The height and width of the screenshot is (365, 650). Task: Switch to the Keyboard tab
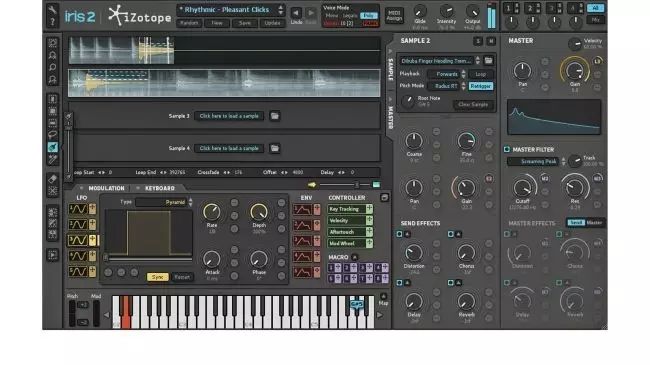point(159,188)
